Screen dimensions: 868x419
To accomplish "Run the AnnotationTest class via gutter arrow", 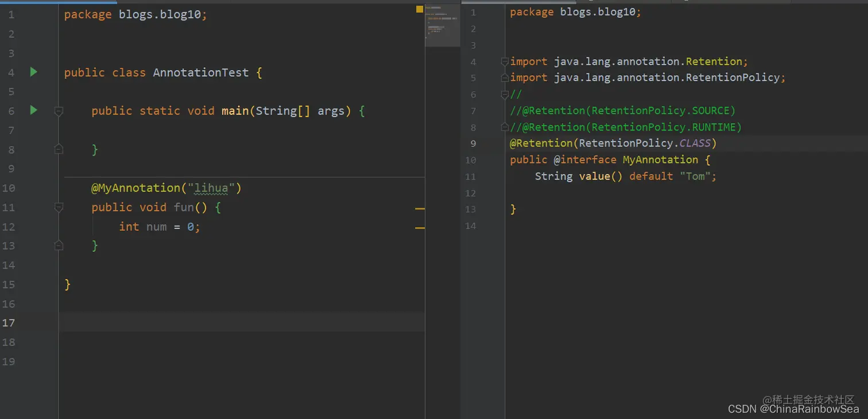I will (x=33, y=72).
